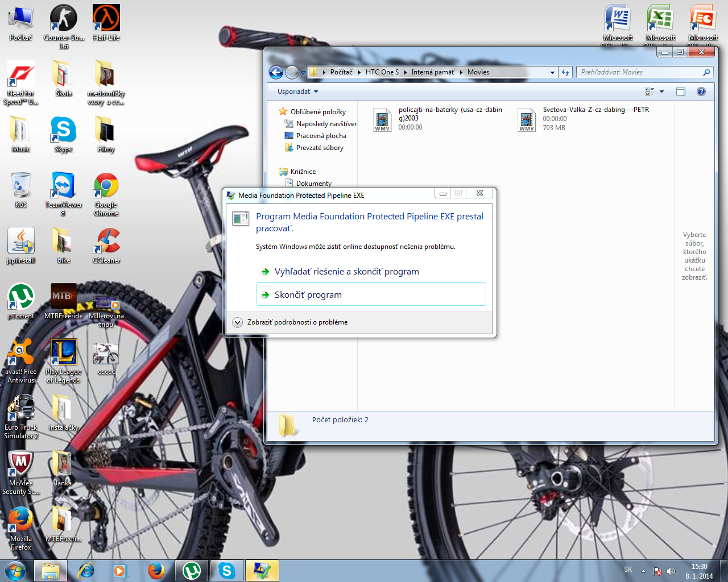This screenshot has height=582, width=728.
Task: Open the bike folder on desktop
Action: [64, 246]
